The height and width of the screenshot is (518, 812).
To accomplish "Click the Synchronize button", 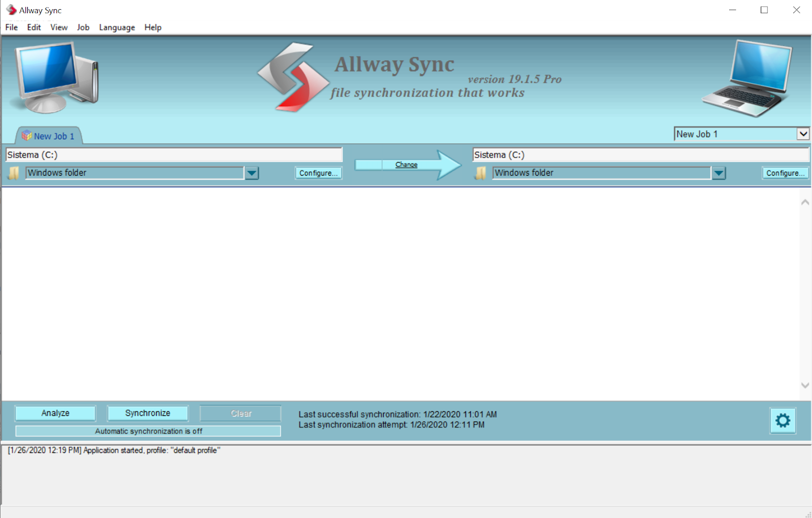I will 147,413.
